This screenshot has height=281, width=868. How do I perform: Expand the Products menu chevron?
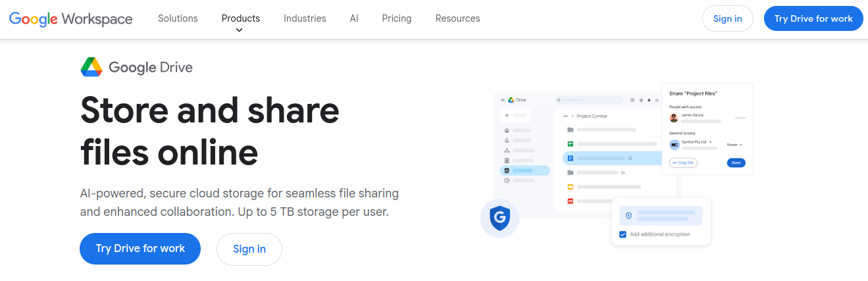tap(239, 30)
